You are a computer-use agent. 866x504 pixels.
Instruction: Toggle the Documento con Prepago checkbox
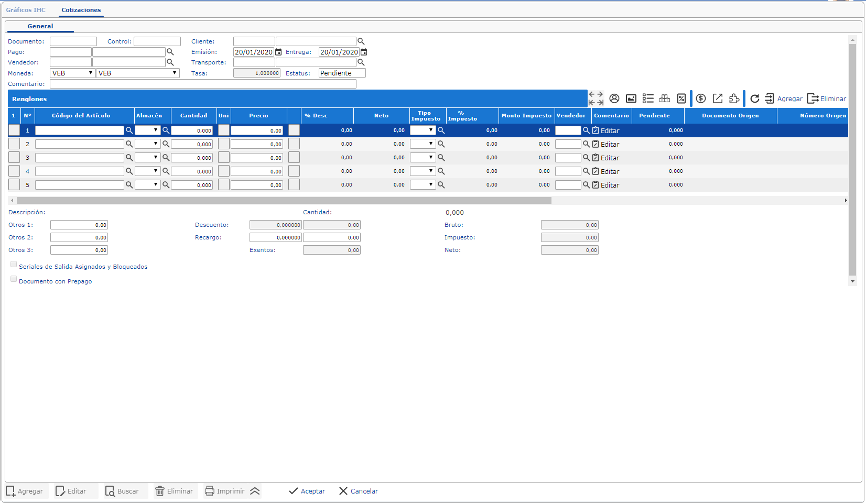pyautogui.click(x=14, y=279)
